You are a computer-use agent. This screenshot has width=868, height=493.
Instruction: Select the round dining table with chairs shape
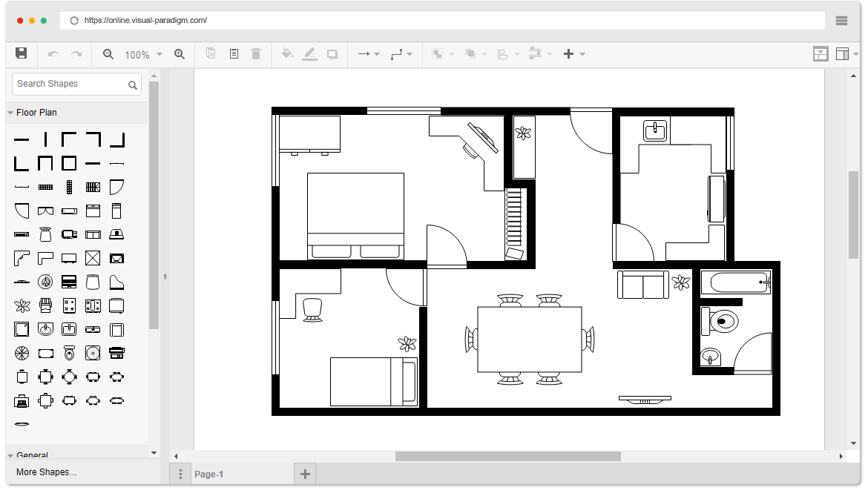pos(69,377)
